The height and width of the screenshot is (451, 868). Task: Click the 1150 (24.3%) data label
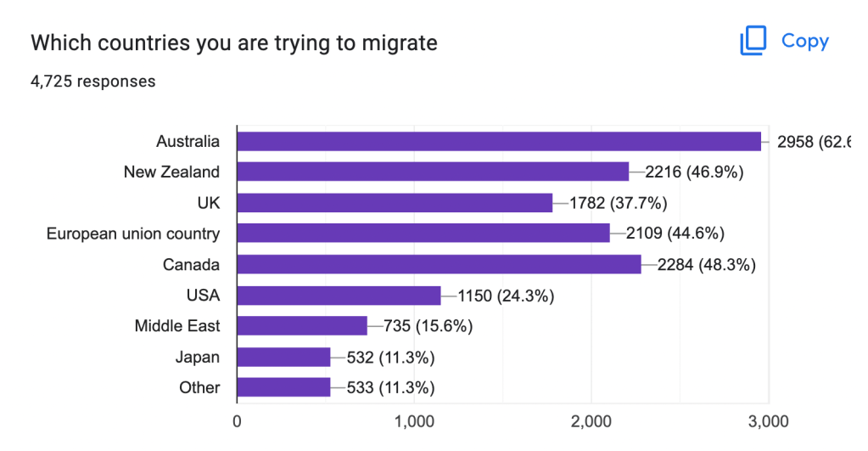click(506, 296)
